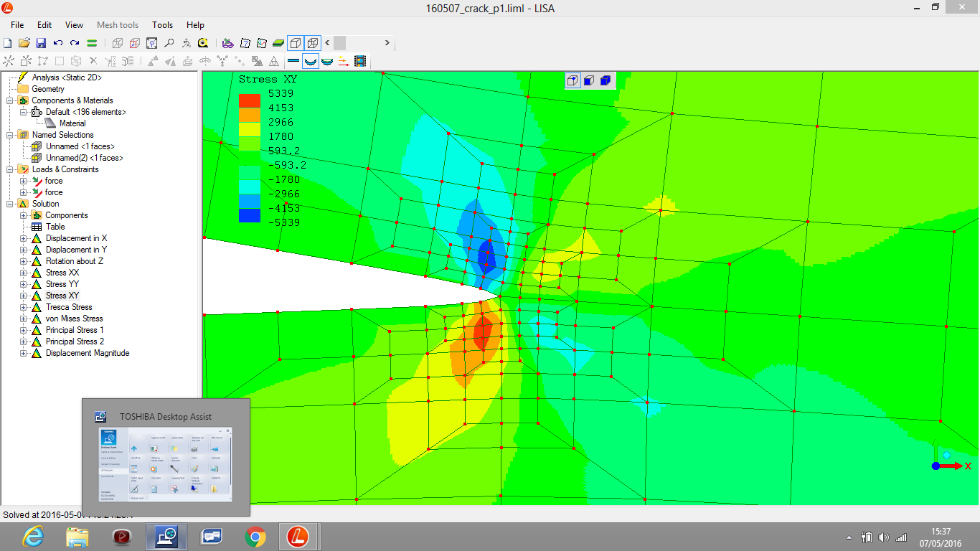
Task: Click the Save floppy disk icon
Action: click(41, 43)
